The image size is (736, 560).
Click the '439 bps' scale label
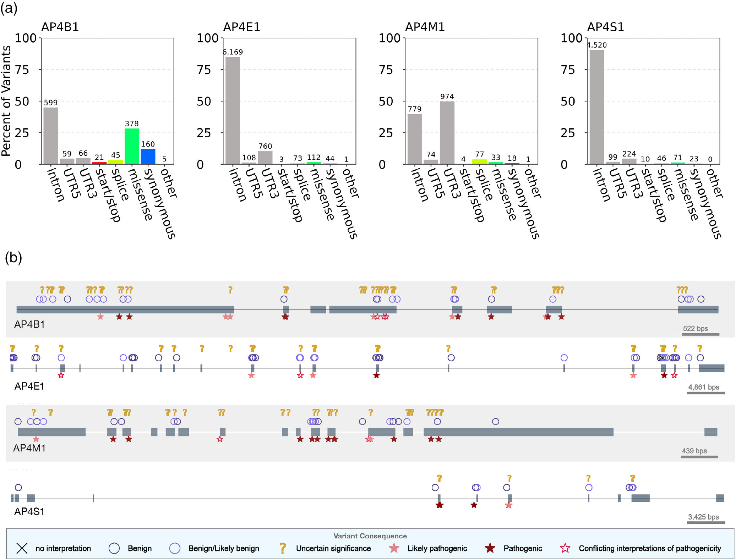point(694,451)
